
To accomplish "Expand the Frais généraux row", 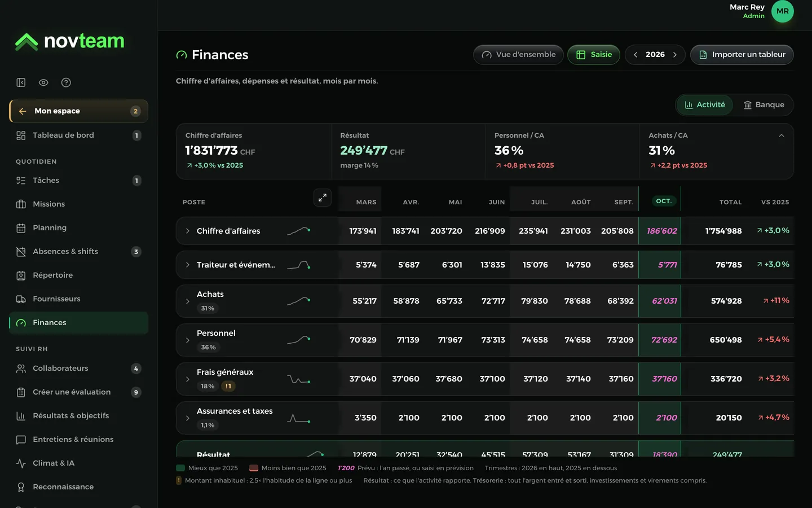I will (188, 379).
